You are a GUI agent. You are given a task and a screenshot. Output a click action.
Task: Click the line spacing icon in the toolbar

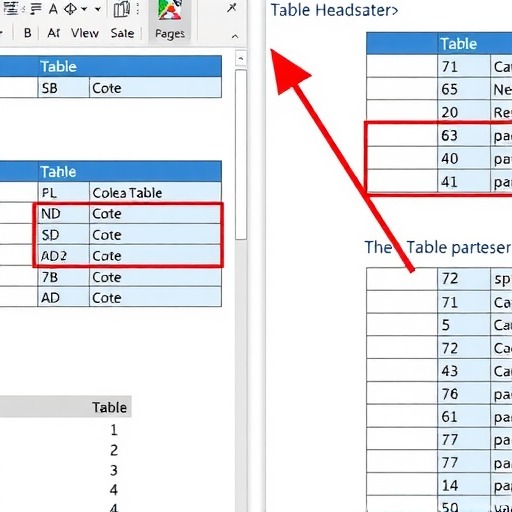13,9
